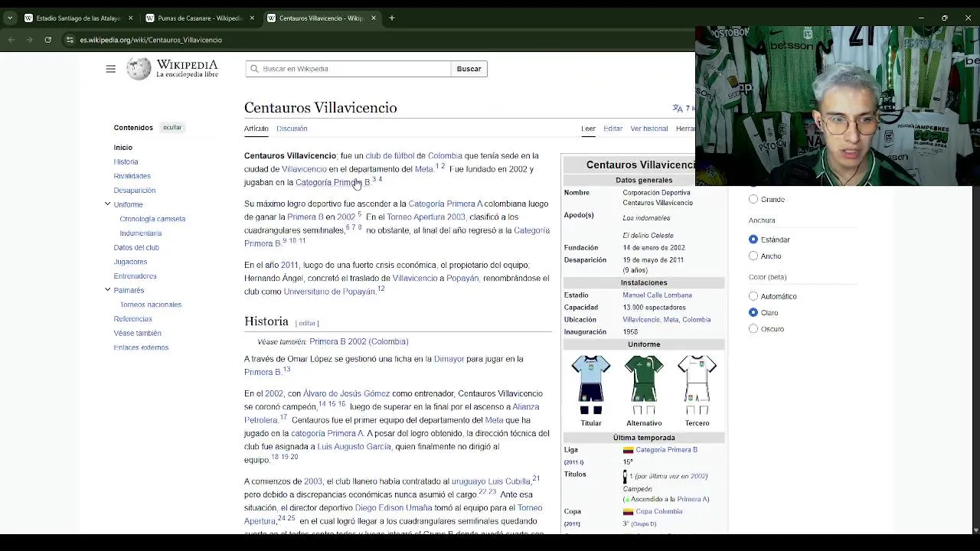The width and height of the screenshot is (980, 551).
Task: Open a new browser tab with plus icon
Action: pyautogui.click(x=392, y=18)
